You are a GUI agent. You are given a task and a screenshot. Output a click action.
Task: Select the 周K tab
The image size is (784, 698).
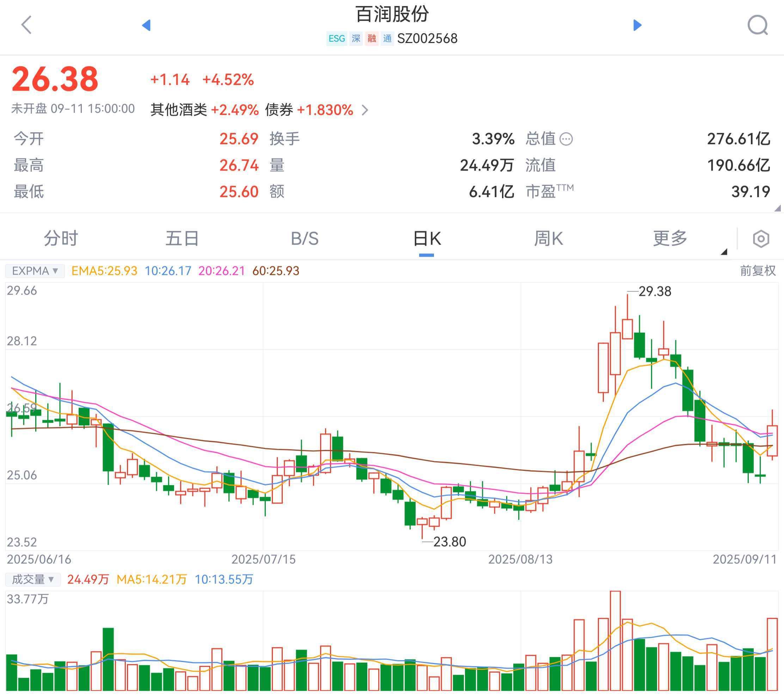click(549, 239)
